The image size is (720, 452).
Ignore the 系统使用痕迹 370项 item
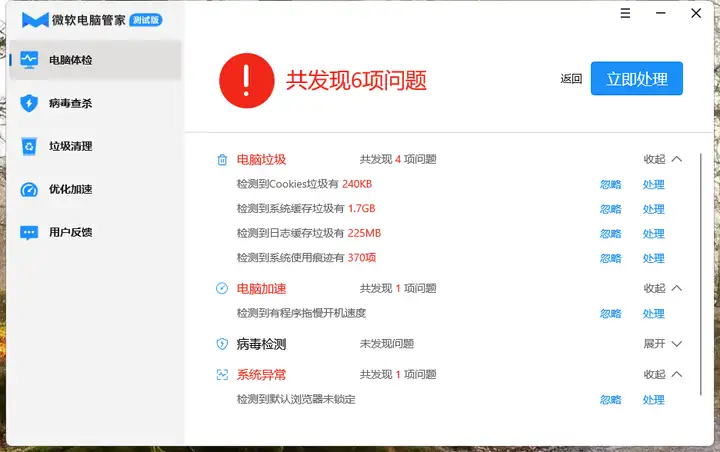tap(611, 259)
